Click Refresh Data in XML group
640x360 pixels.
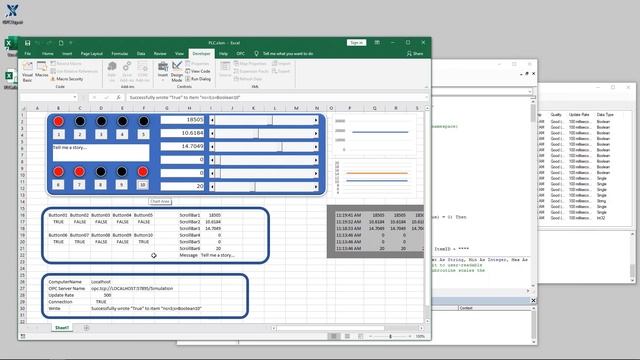[248, 79]
